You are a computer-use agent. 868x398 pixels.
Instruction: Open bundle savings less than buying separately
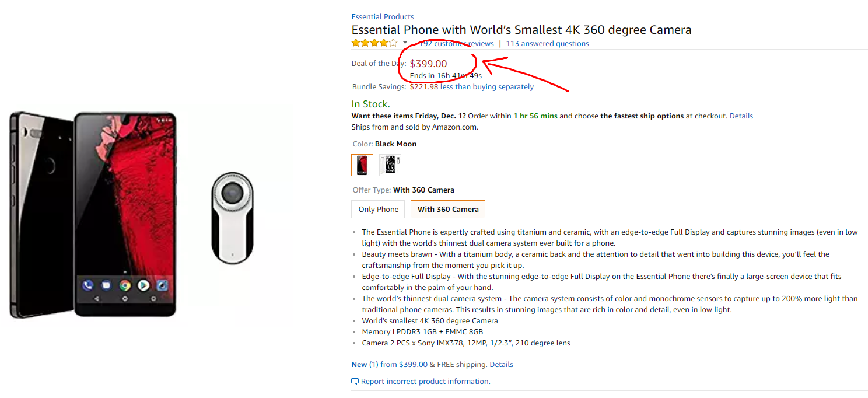(x=487, y=87)
